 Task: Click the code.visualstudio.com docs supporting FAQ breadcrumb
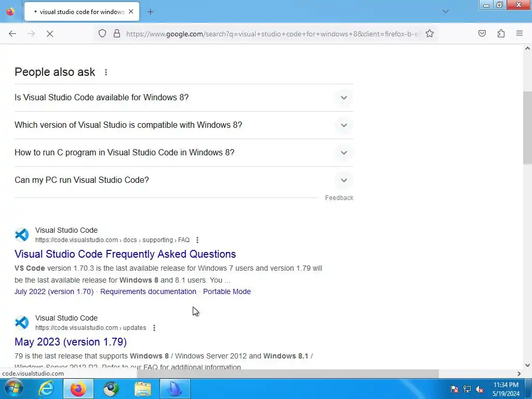click(x=112, y=240)
